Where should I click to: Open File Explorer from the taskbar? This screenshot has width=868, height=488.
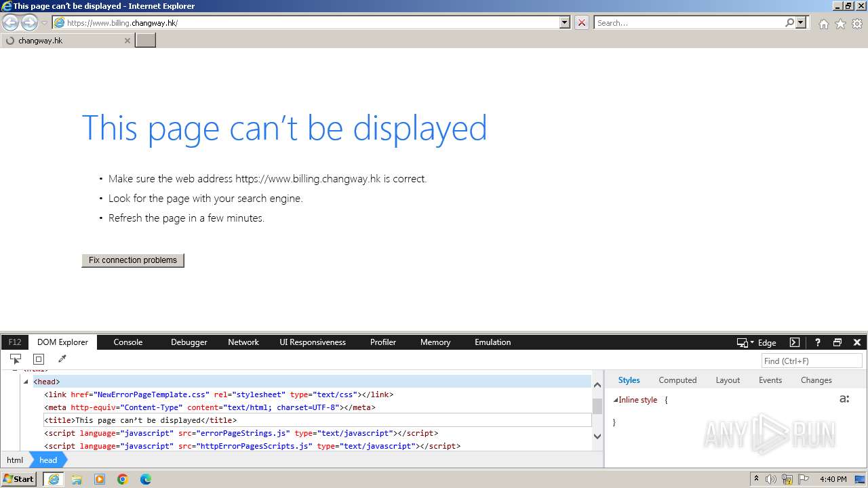point(77,479)
